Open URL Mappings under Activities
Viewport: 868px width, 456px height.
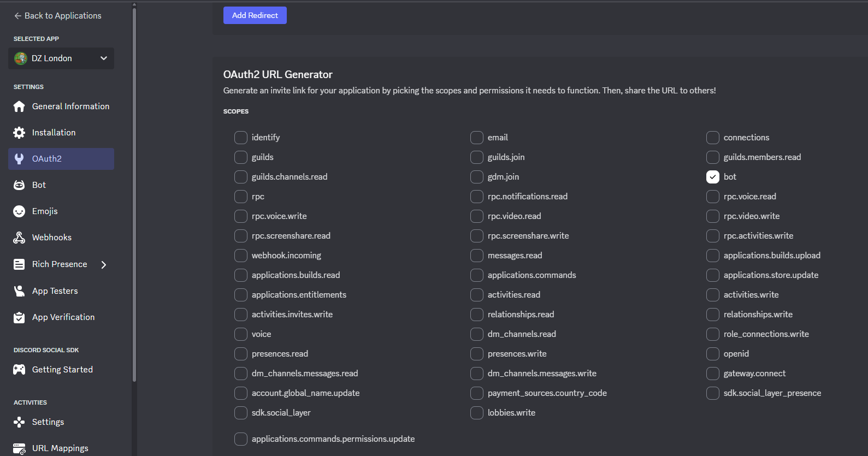(x=61, y=448)
